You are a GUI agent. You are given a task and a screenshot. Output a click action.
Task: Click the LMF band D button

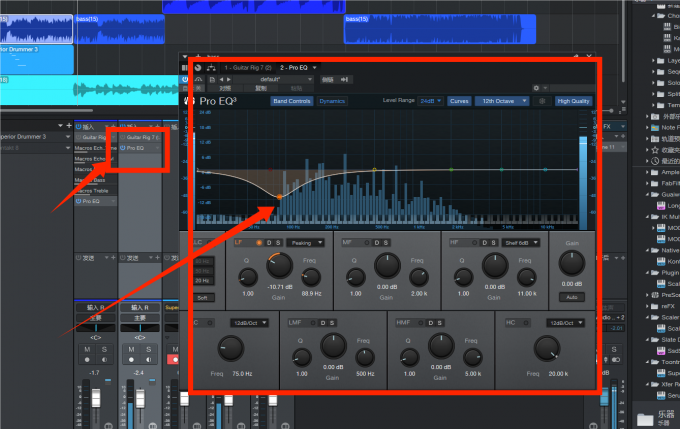[323, 323]
